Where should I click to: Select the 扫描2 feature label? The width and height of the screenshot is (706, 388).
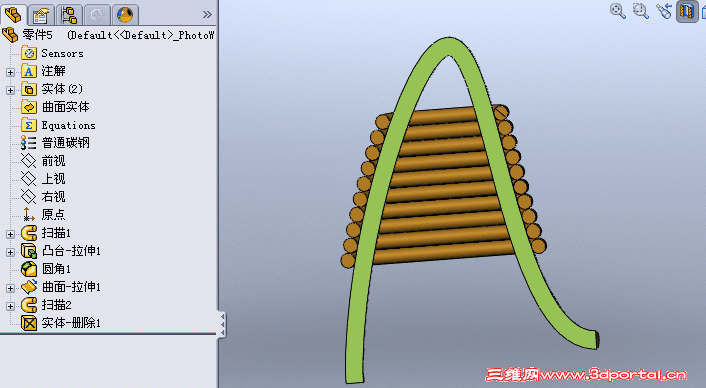click(x=56, y=305)
